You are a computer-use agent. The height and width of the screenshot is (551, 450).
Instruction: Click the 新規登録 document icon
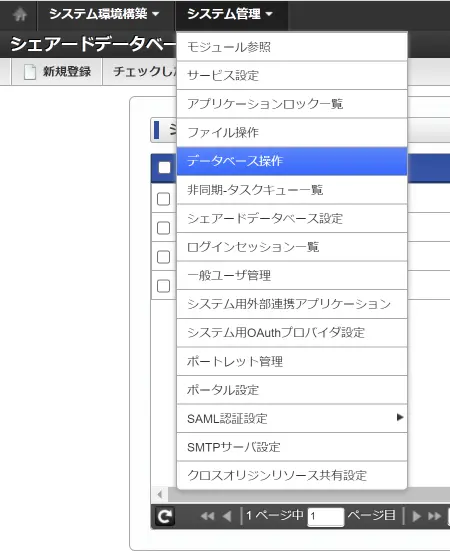click(x=30, y=72)
